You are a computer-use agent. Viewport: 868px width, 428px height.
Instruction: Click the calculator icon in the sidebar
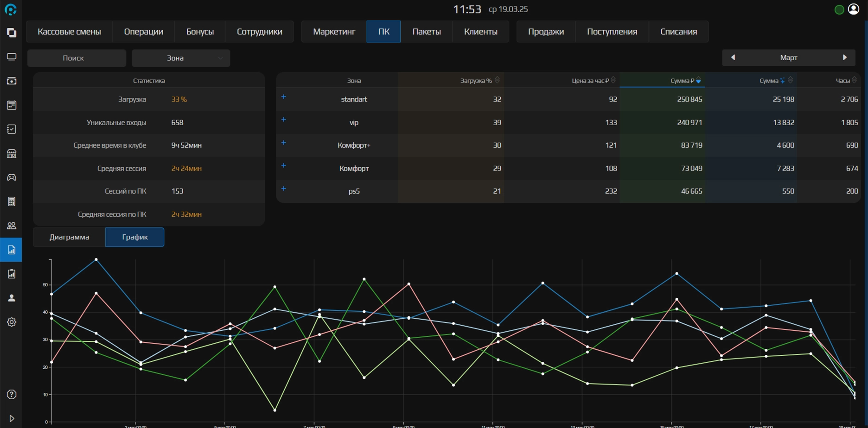click(12, 201)
